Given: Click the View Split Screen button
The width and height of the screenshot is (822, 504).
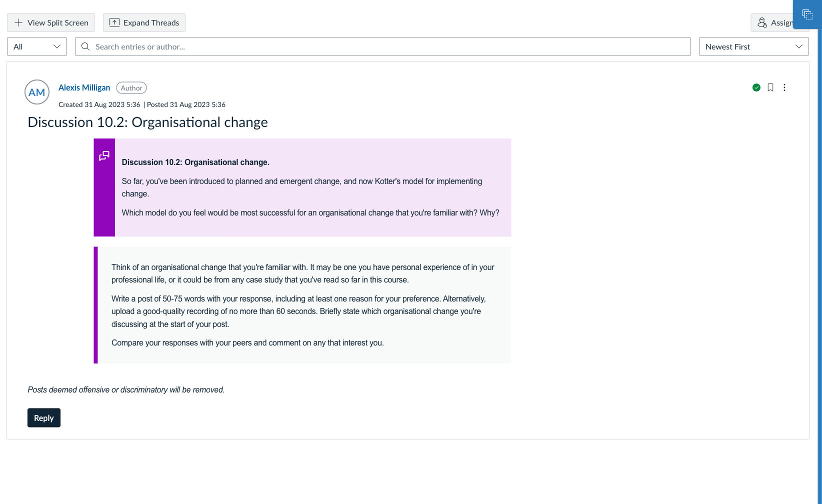Looking at the screenshot, I should (50, 22).
